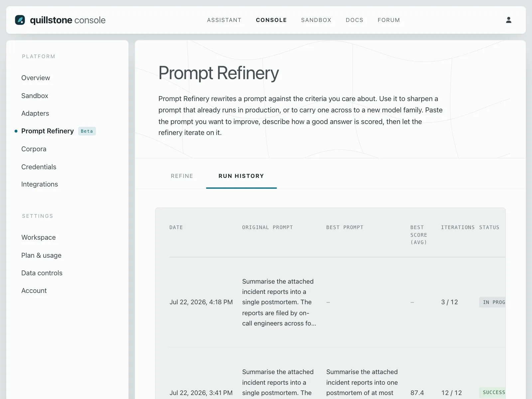Click the In Progress status badge
The image size is (532, 399).
point(492,302)
